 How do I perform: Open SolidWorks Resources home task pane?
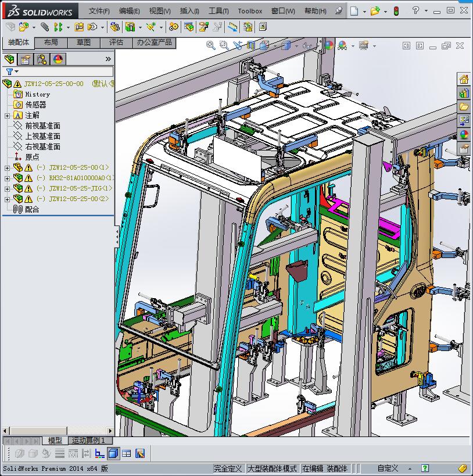click(464, 79)
